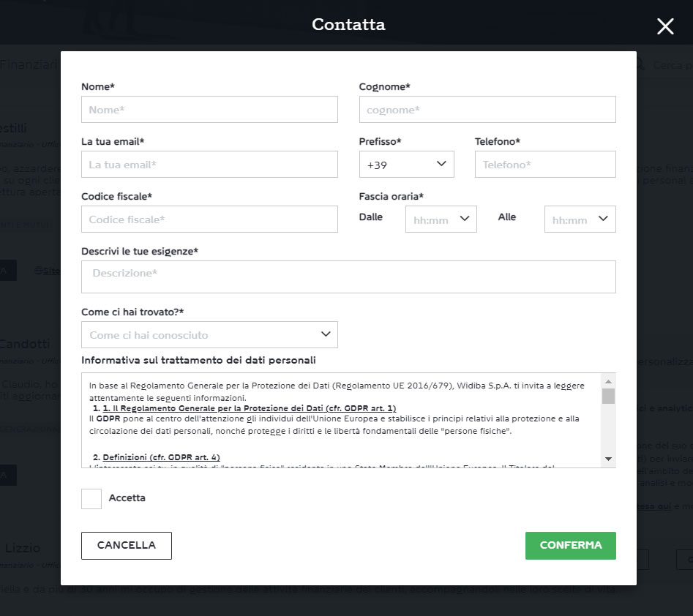Focus the Cognome input field
The height and width of the screenshot is (616, 693).
pos(487,110)
